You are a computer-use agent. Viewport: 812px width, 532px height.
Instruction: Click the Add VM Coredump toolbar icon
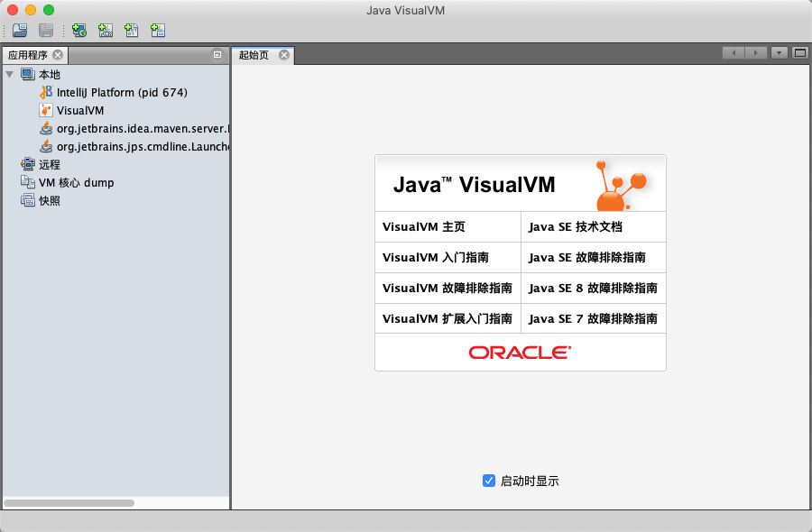(132, 31)
